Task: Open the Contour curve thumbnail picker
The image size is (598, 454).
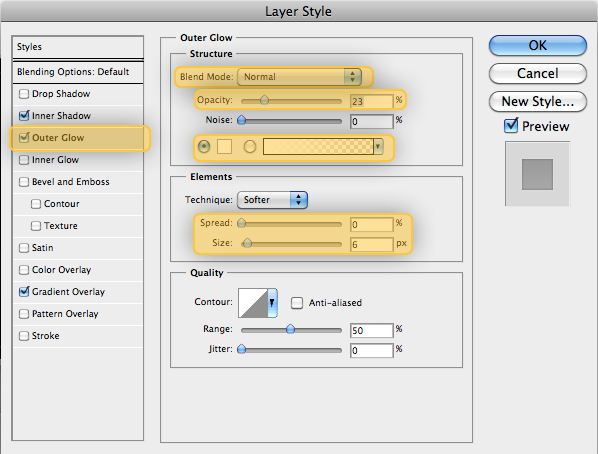Action: click(x=253, y=303)
